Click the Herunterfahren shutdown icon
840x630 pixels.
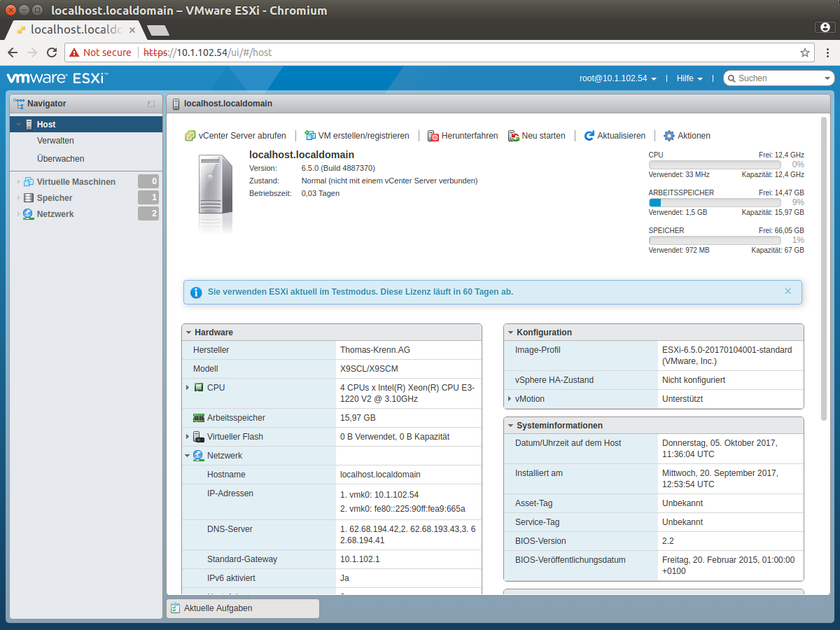tap(433, 136)
